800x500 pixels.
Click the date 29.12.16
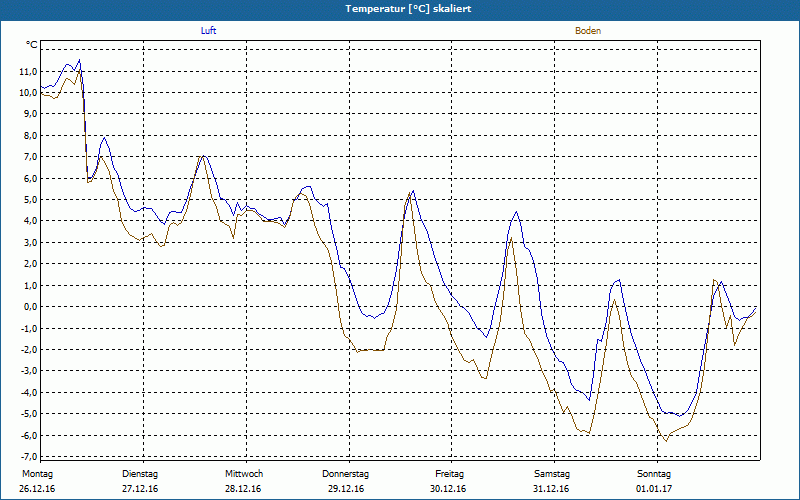click(346, 489)
